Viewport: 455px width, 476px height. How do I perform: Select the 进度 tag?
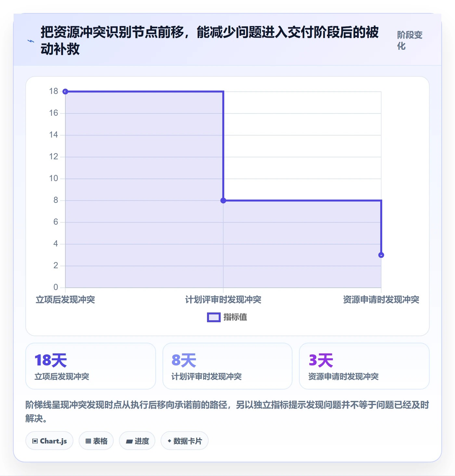point(137,441)
